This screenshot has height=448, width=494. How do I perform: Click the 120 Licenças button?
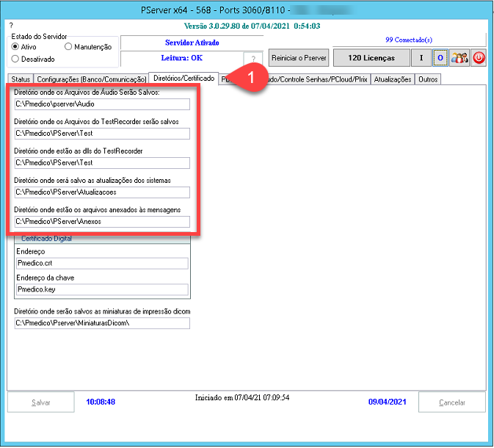click(x=371, y=58)
